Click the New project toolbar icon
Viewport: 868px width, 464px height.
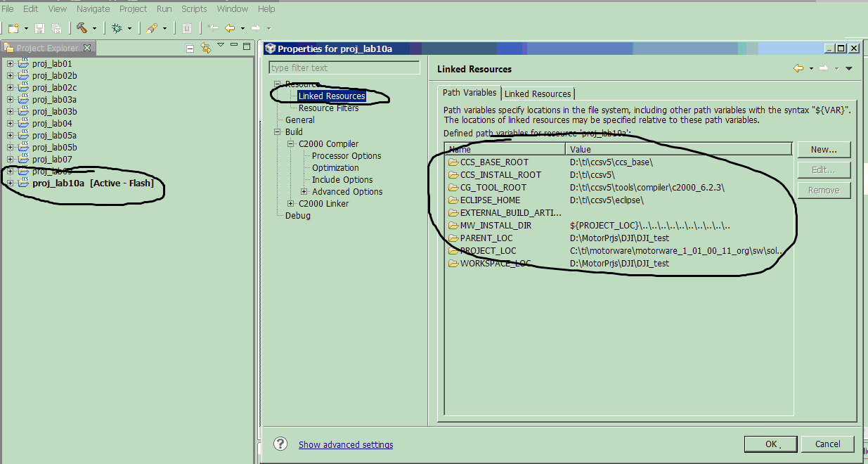pos(13,28)
